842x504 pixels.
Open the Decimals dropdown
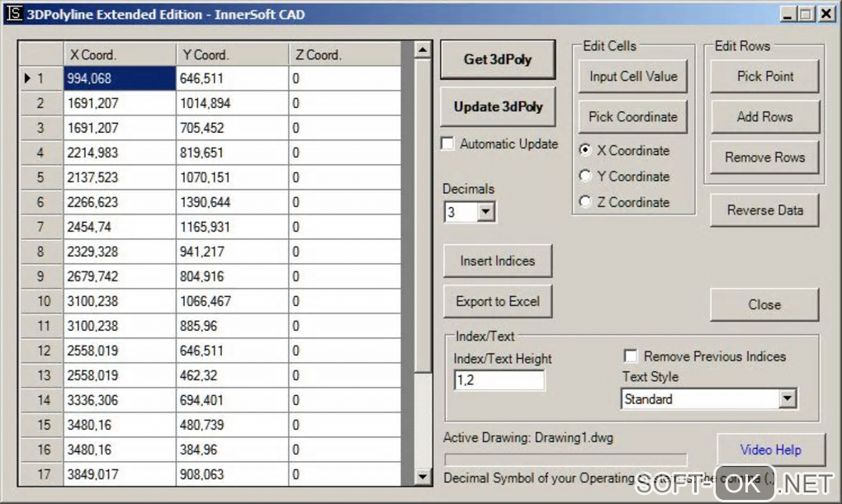(485, 212)
